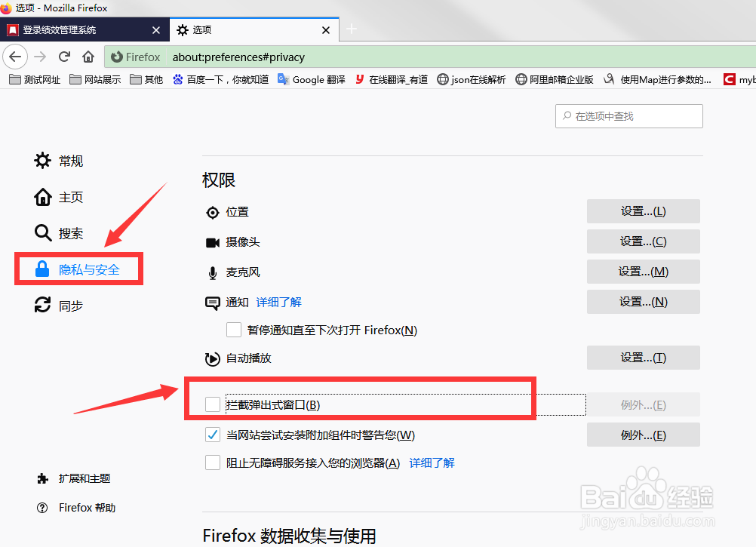Screen dimensions: 756x547
Task: Click the 摄像头 camera icon
Action: click(x=212, y=242)
